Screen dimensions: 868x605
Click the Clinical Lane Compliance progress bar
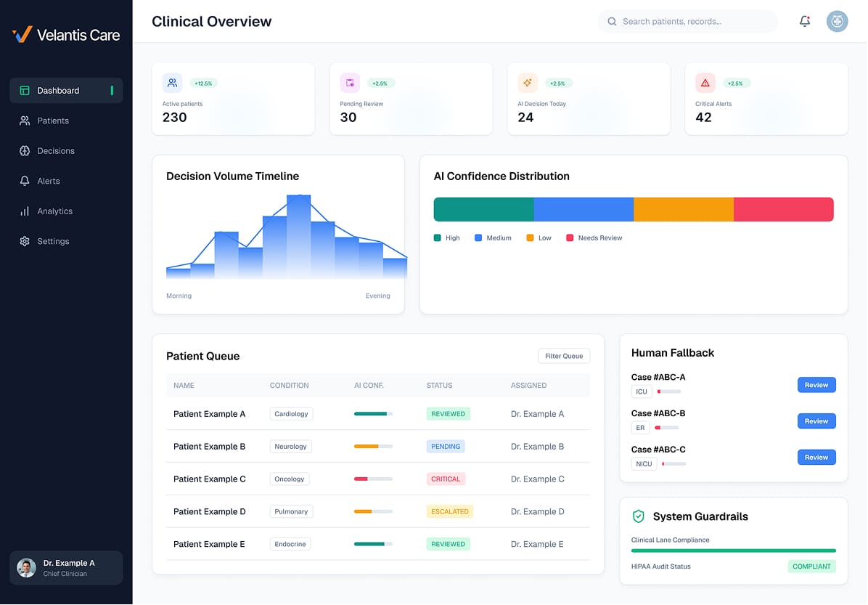[734, 551]
